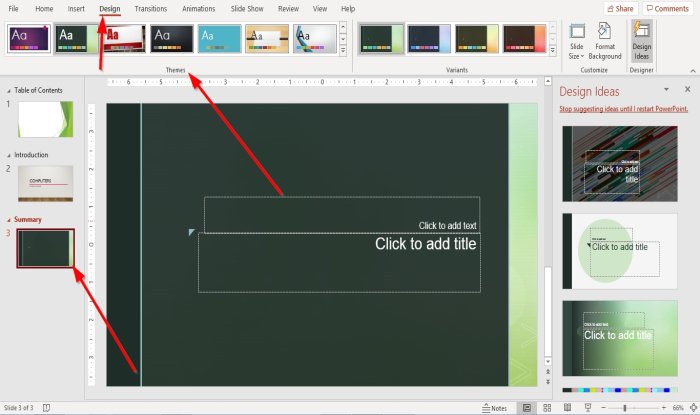
Task: Apply the blue swirl white theme
Action: (x=315, y=39)
